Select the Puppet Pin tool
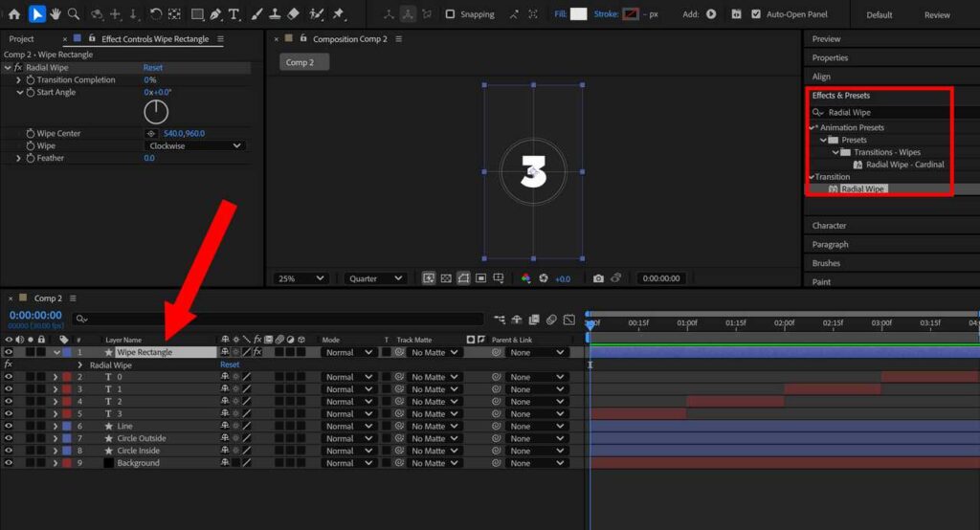Image resolution: width=980 pixels, height=530 pixels. point(338,13)
